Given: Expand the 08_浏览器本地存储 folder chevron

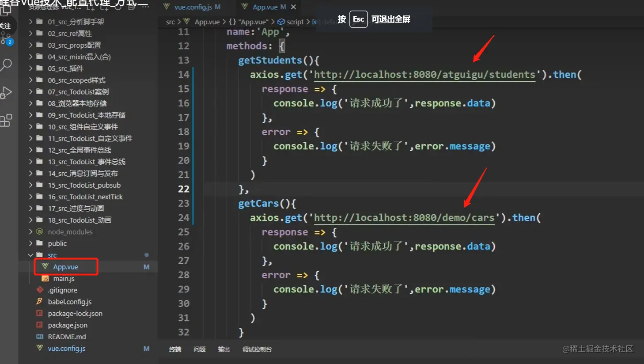Looking at the screenshot, I should 30,103.
